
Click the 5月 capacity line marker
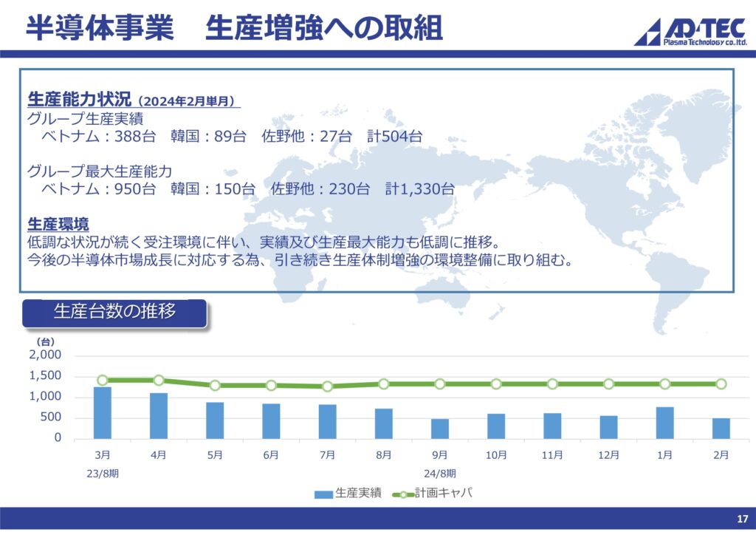tap(215, 386)
